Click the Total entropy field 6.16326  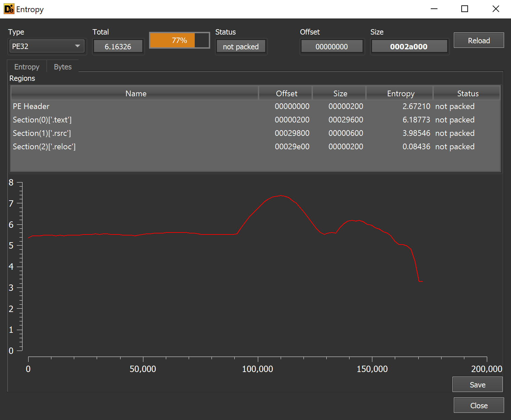pos(118,47)
